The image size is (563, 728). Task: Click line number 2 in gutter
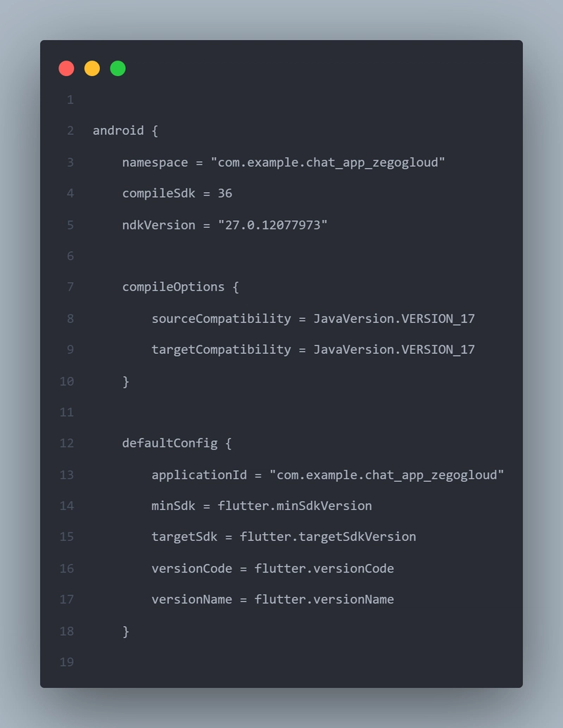tap(70, 131)
